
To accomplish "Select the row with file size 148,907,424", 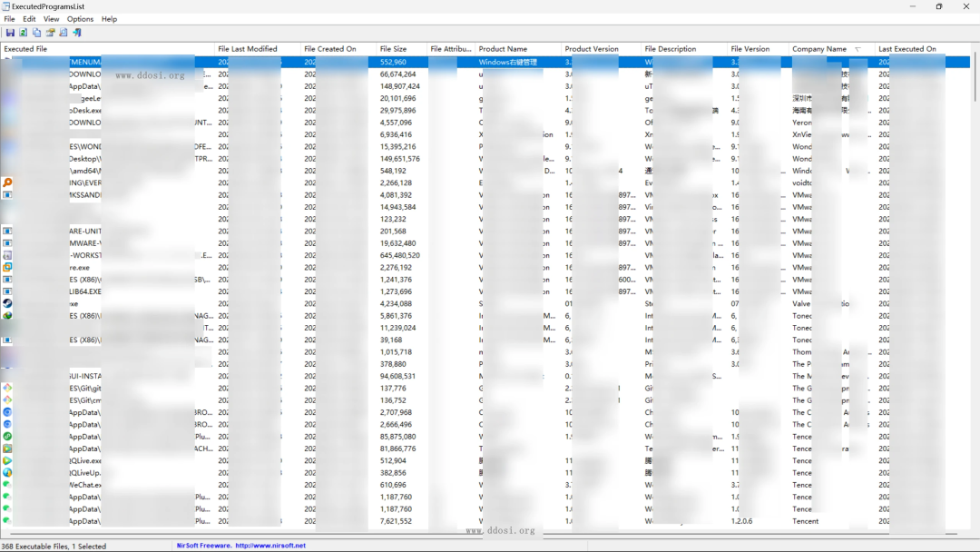I will (485, 86).
